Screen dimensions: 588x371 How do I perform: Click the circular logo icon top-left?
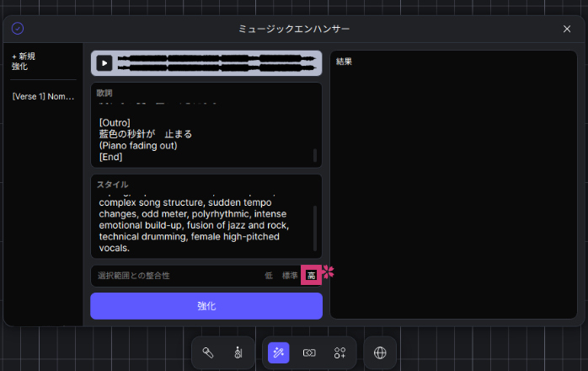point(18,29)
